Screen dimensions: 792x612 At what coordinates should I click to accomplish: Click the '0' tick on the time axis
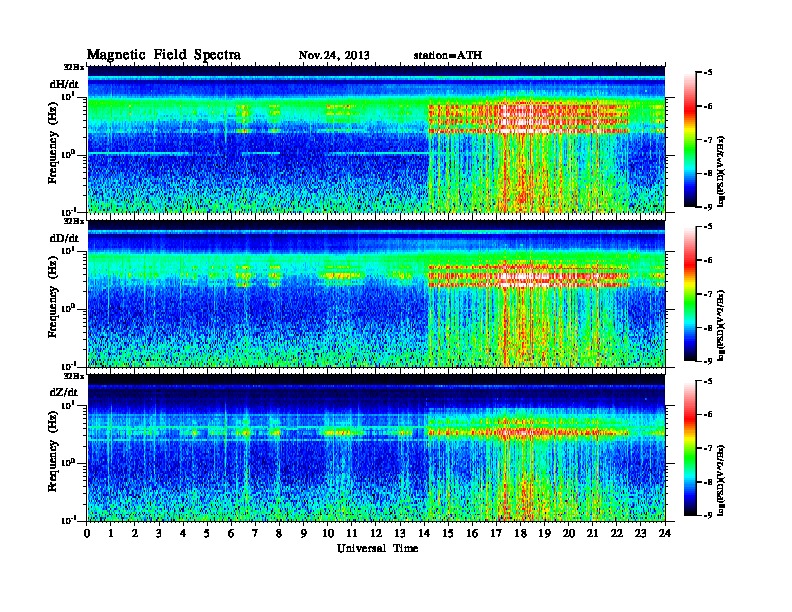[x=87, y=534]
